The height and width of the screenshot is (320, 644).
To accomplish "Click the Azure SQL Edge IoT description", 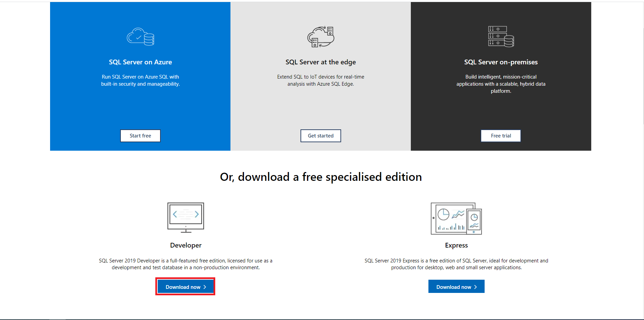I will coord(320,81).
